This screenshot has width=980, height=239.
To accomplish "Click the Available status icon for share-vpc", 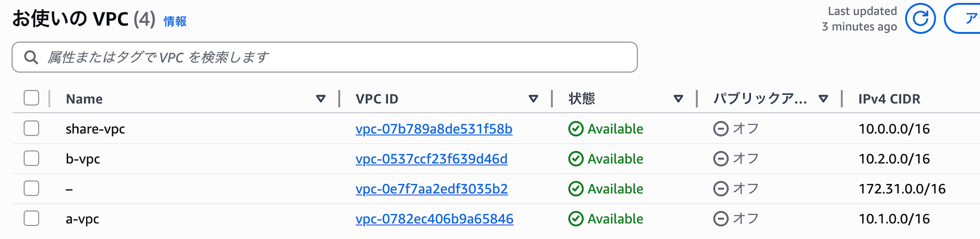I will [x=576, y=129].
